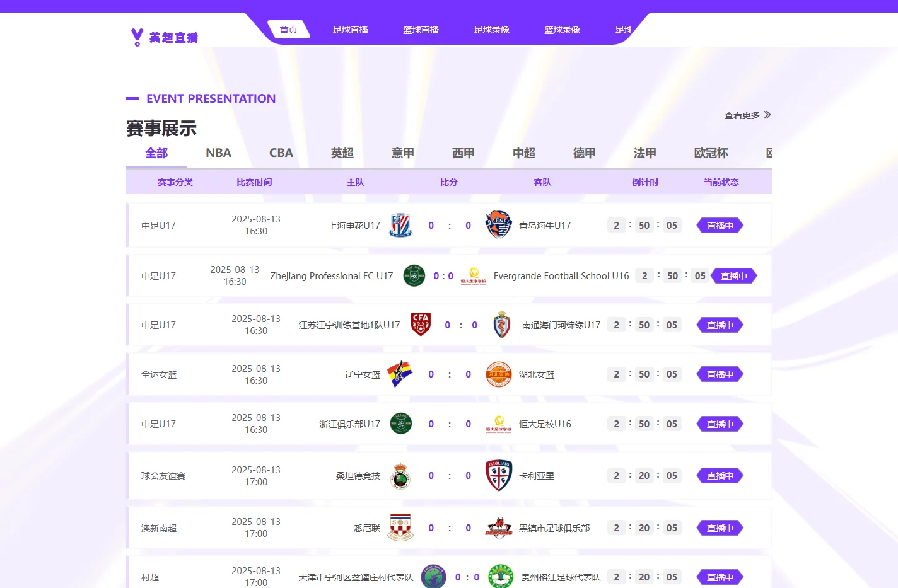The width and height of the screenshot is (898, 588).
Task: Open the 首页 navigation tab
Action: click(x=289, y=30)
